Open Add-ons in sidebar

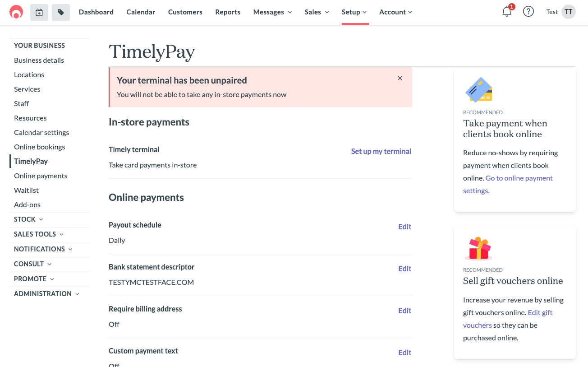27,205
